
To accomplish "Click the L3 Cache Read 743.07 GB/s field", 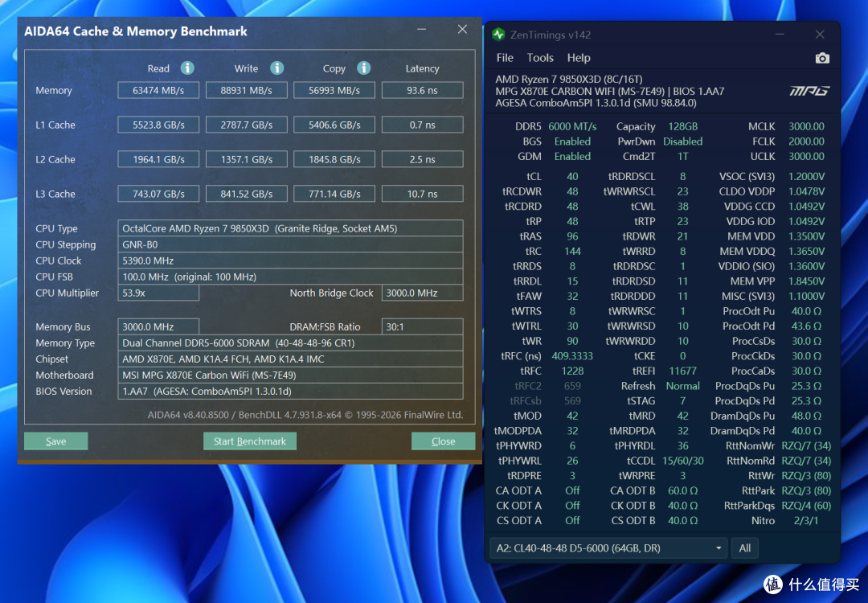I will click(x=158, y=194).
